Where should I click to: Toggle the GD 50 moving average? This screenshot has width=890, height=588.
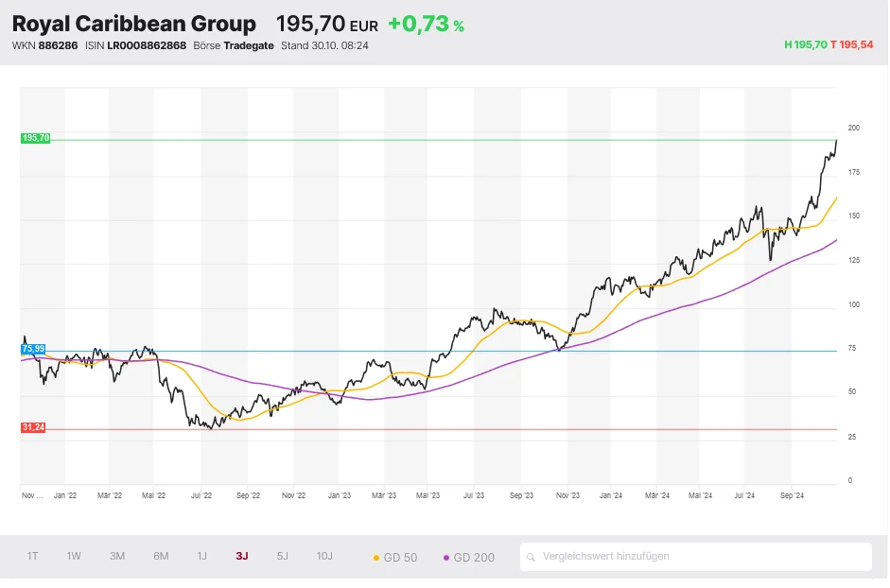tap(395, 557)
